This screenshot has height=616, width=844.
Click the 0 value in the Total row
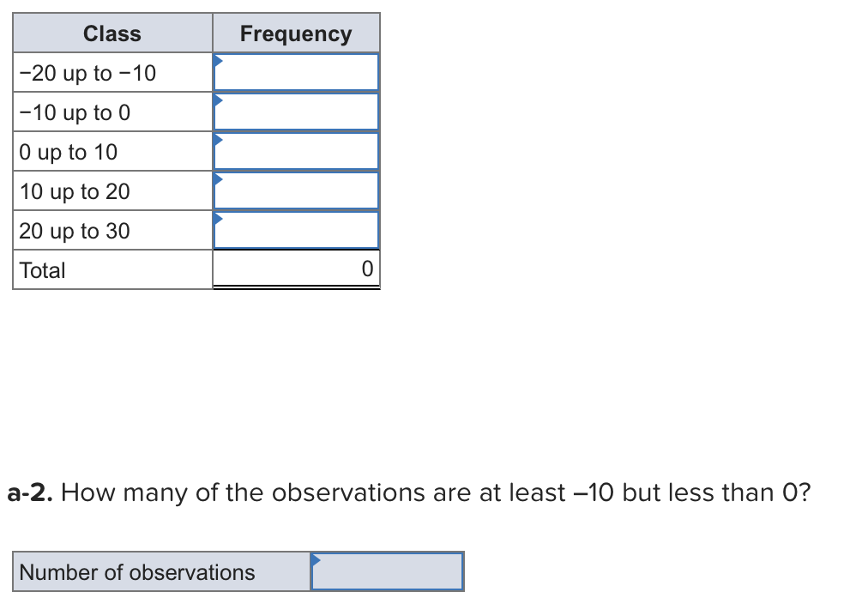tap(367, 269)
